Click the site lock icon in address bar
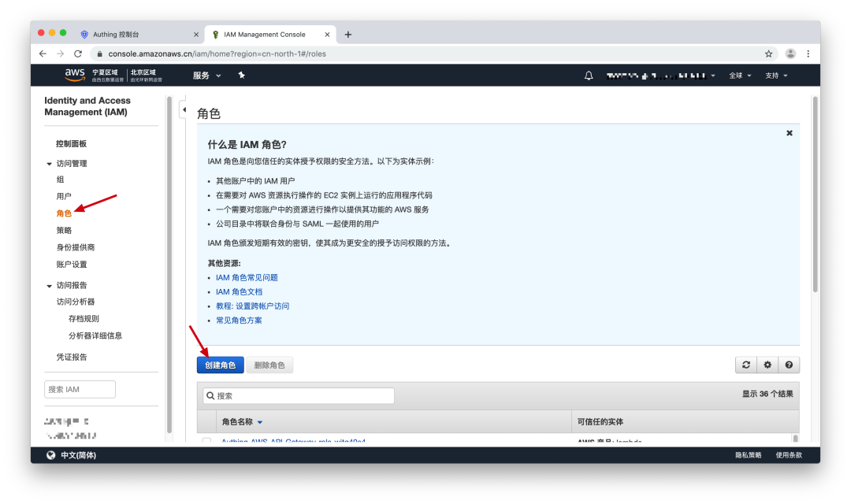The image size is (851, 504). point(99,54)
